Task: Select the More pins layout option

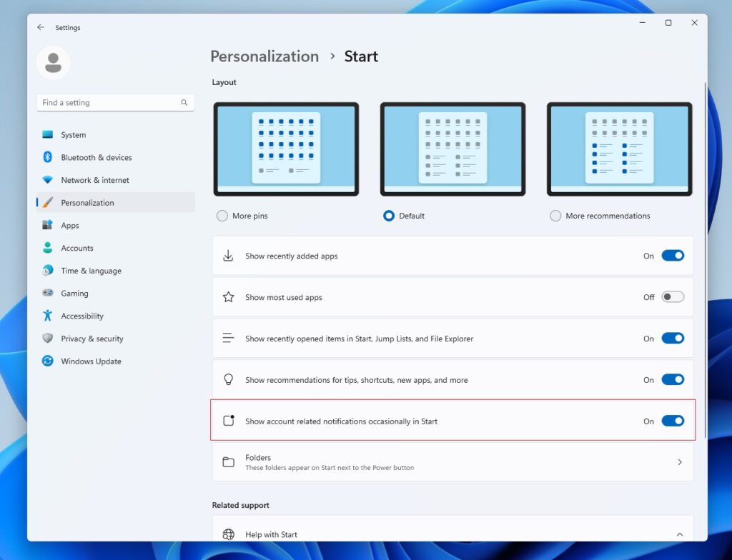Action: click(222, 215)
